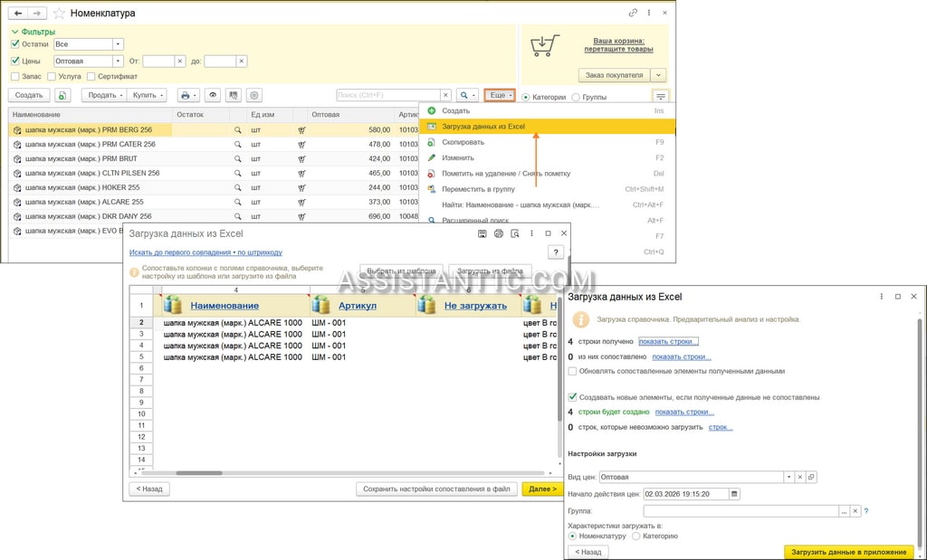927x560 pixels.
Task: Open the Продать dropdown button
Action: 104,95
